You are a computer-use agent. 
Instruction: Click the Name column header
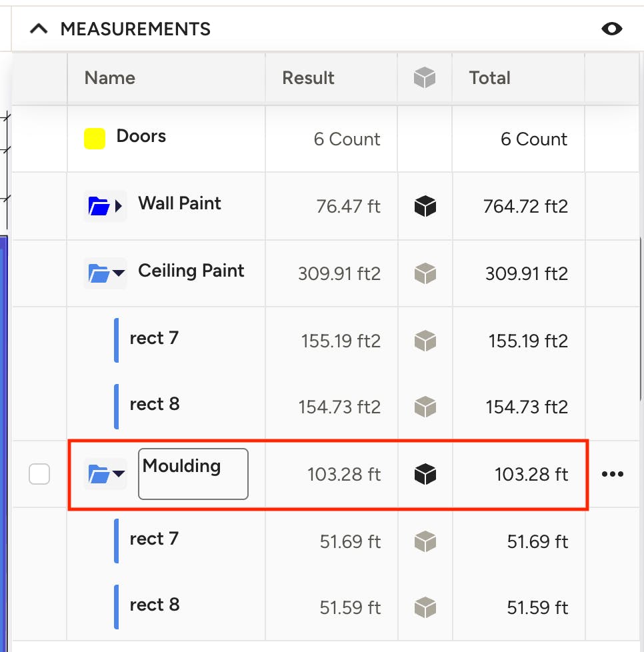tap(110, 78)
